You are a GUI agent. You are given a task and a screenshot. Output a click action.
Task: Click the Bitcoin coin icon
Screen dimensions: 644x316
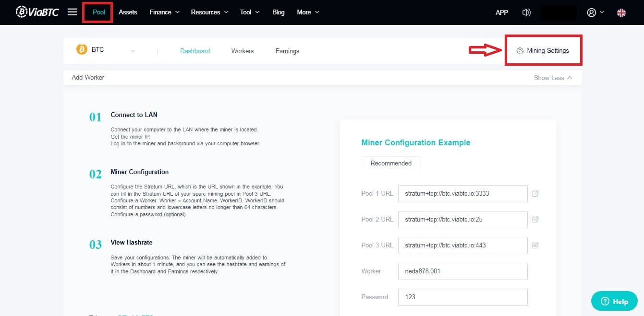point(82,49)
